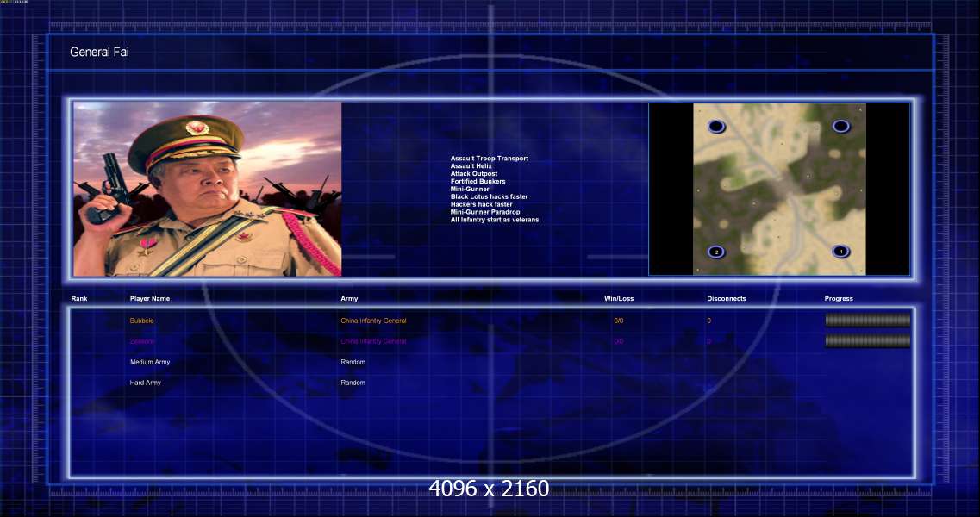Select the 'Hard Army' player row name
Screen dimensions: 980x517
point(145,383)
